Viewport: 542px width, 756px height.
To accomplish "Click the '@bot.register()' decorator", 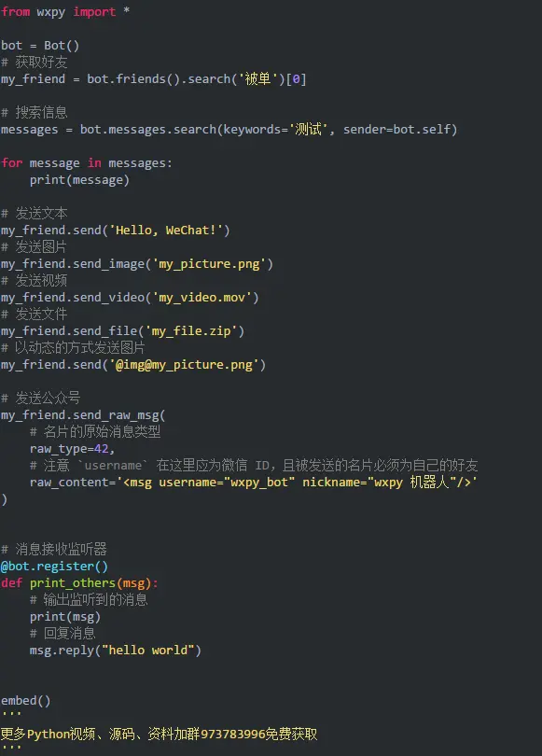I will tap(54, 566).
